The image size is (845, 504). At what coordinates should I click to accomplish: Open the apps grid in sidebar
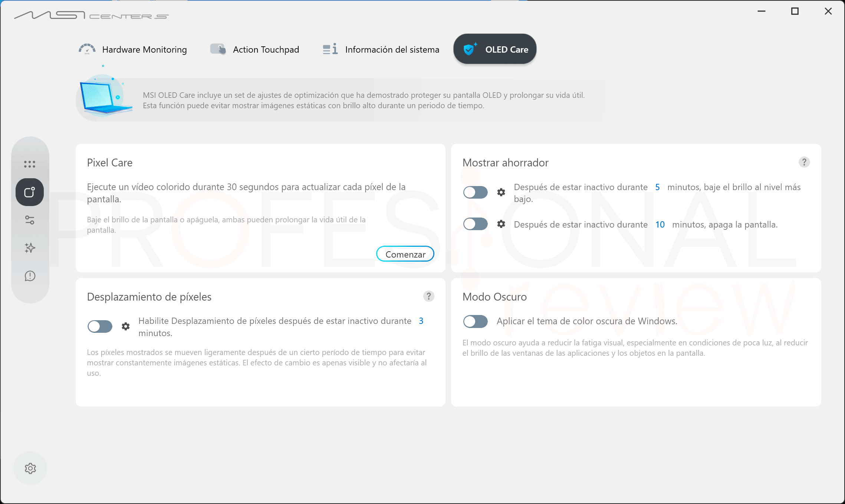click(x=30, y=164)
